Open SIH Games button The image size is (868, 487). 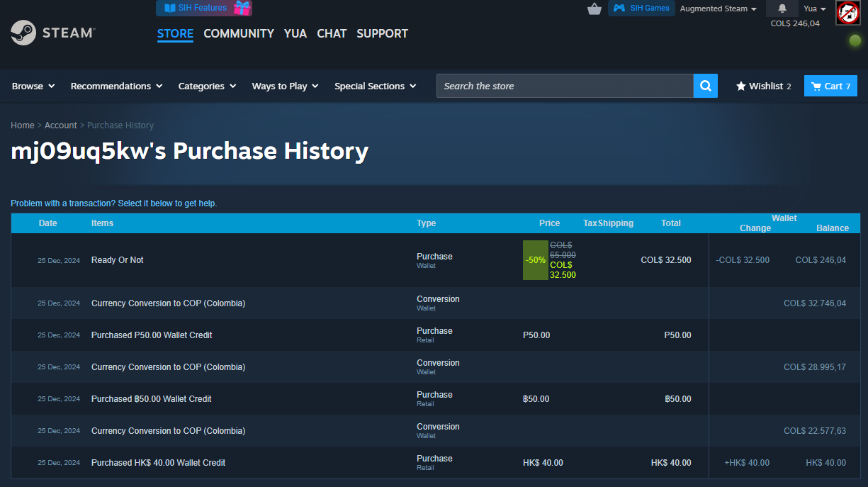click(641, 9)
